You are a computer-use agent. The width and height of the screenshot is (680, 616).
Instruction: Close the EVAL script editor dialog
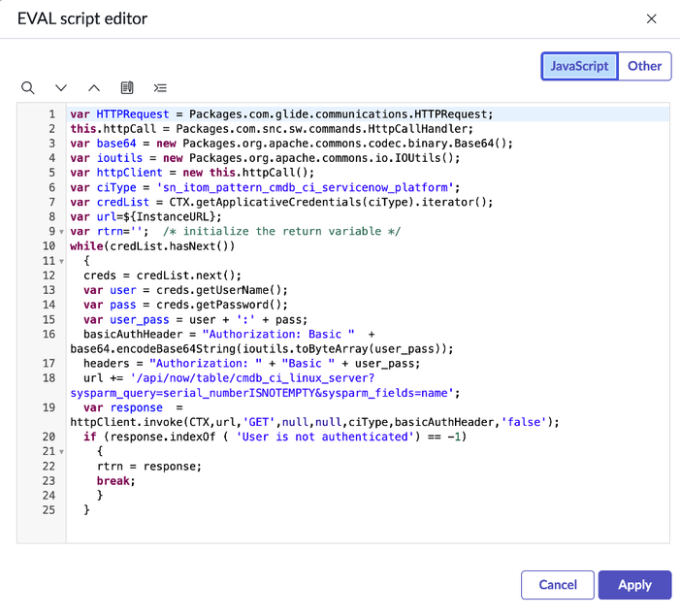coord(652,19)
